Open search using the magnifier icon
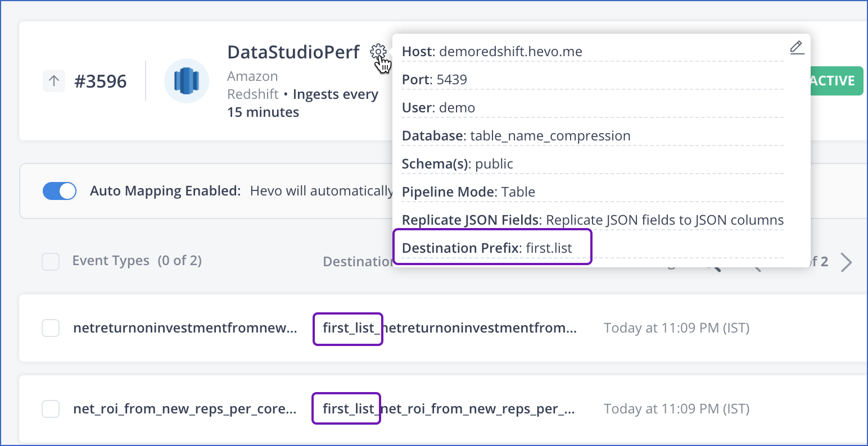This screenshot has height=446, width=868. click(x=713, y=262)
